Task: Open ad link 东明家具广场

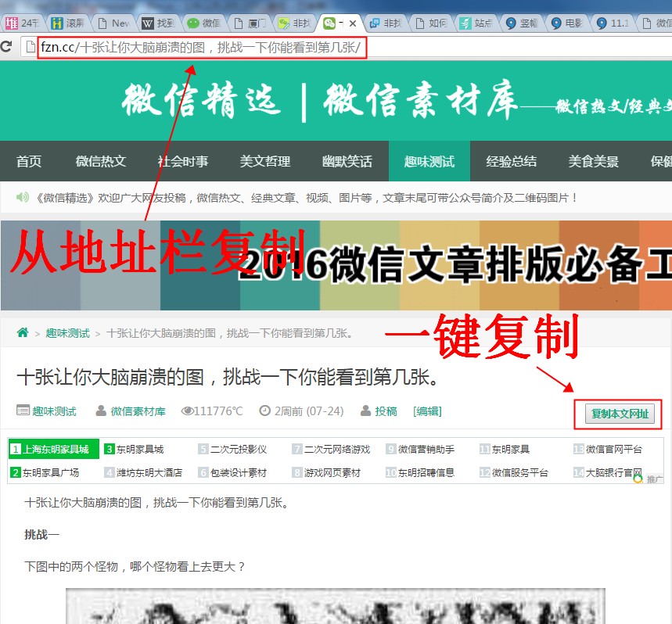Action: click(x=51, y=473)
